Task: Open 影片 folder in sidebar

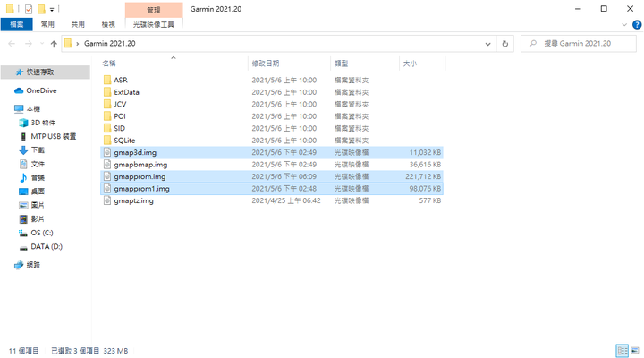Action: pyautogui.click(x=38, y=218)
